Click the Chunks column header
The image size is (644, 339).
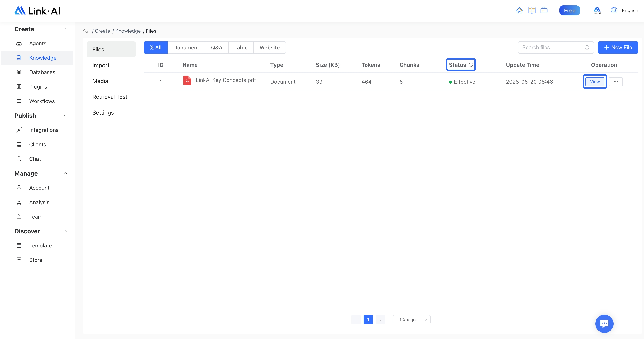coord(409,65)
